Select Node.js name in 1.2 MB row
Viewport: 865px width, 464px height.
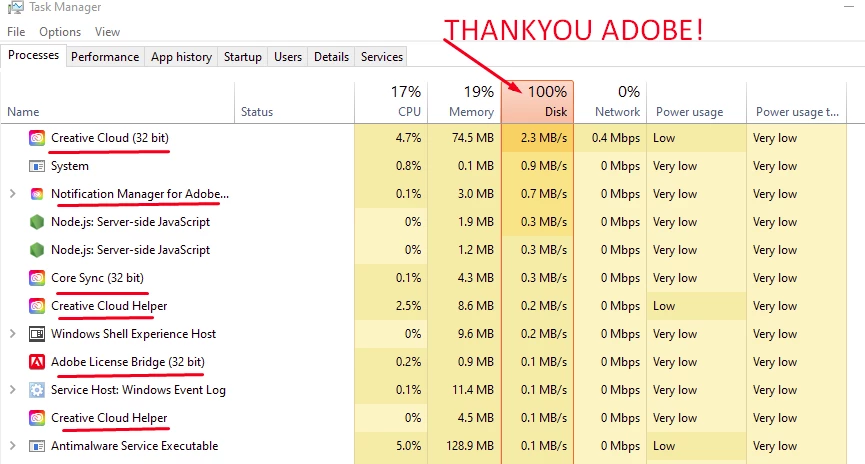coord(130,250)
